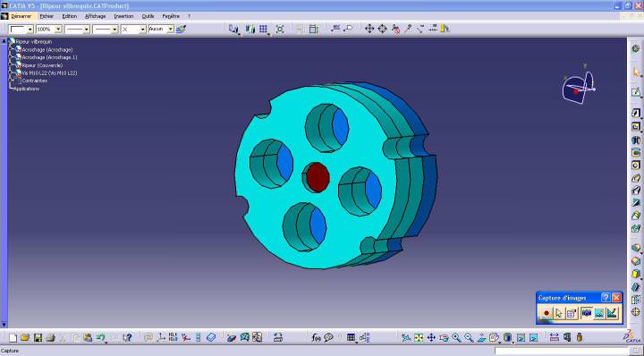Screen dimensions: 644x356
Task: Close the Capture d'images dialog
Action: click(x=616, y=297)
